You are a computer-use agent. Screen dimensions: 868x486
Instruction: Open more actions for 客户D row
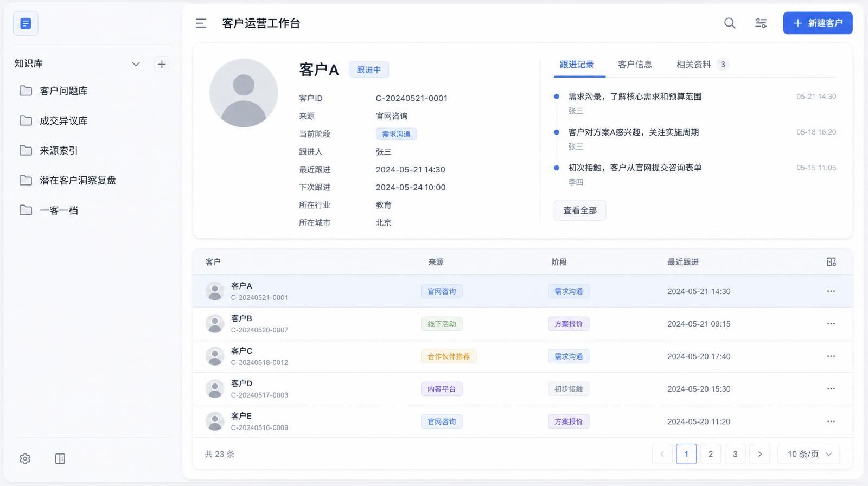(831, 389)
